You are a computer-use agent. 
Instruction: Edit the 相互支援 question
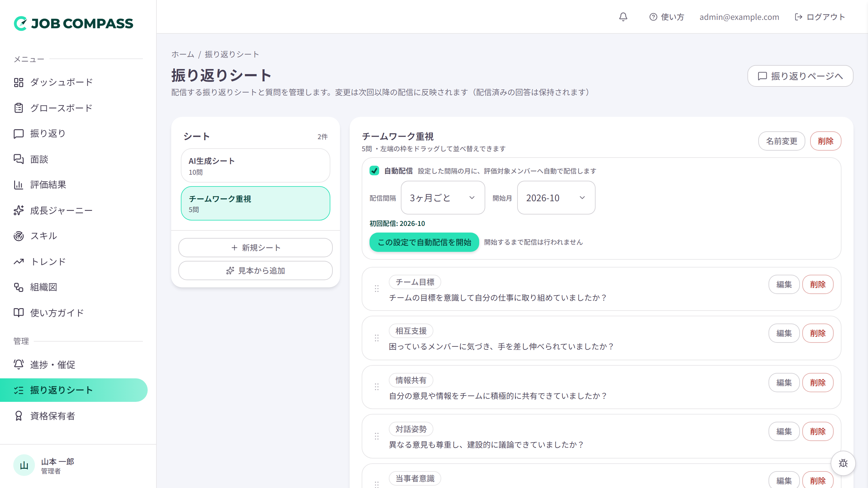point(784,333)
